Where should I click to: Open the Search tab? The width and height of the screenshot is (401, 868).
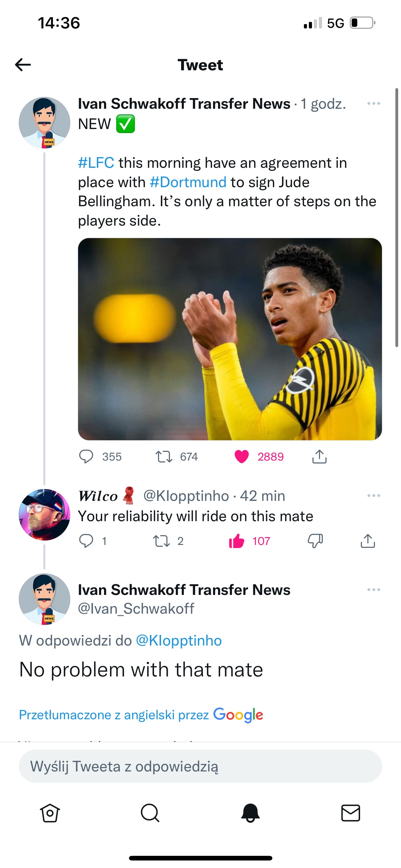coord(150,813)
